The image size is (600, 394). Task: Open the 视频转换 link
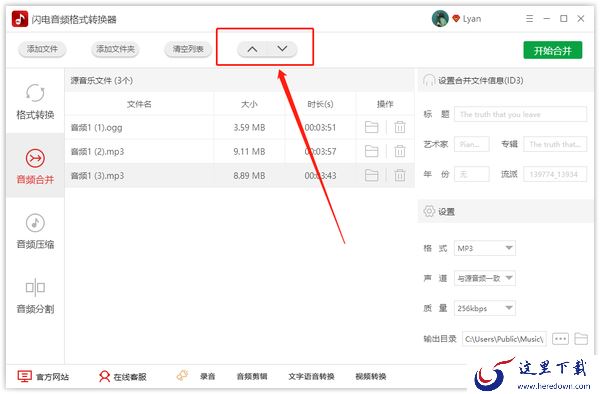[x=371, y=376]
